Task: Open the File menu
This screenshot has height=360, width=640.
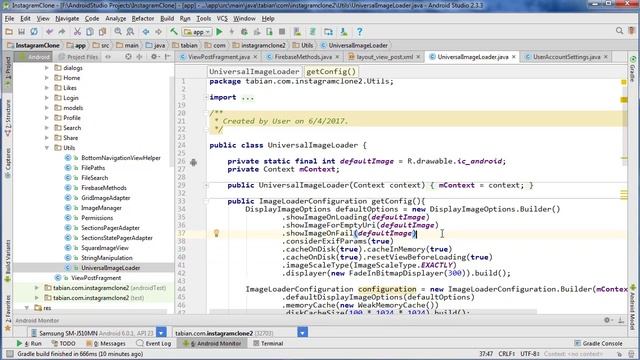Action: (x=9, y=18)
